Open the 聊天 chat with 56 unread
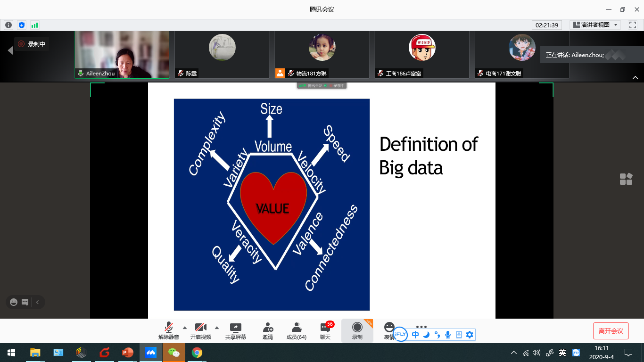This screenshot has width=644, height=362. [x=325, y=330]
